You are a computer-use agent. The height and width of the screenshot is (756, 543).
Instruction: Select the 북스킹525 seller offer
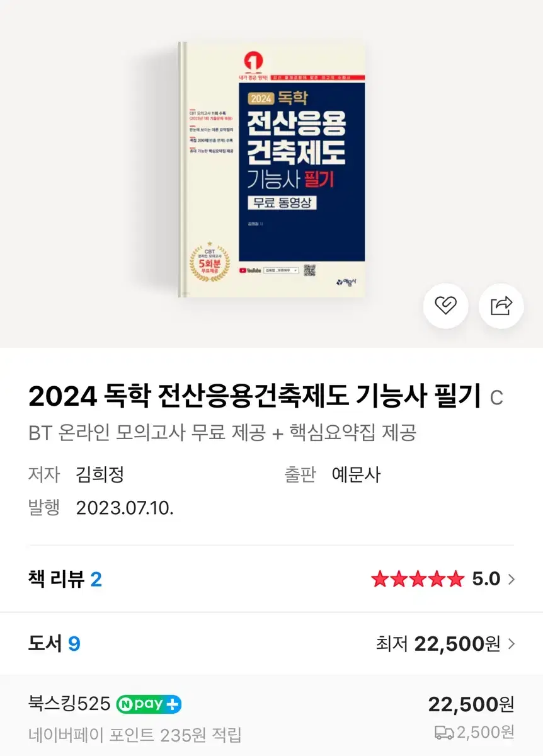(x=271, y=716)
